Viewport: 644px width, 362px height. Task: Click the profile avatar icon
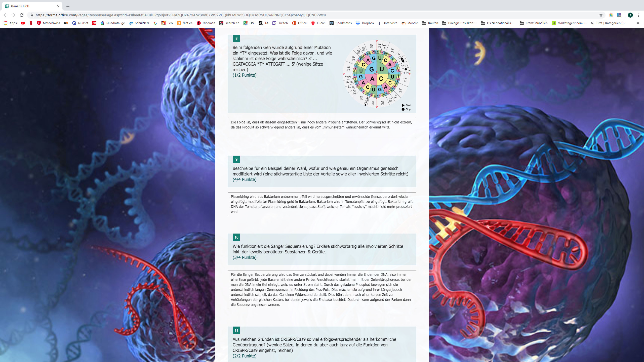(630, 15)
